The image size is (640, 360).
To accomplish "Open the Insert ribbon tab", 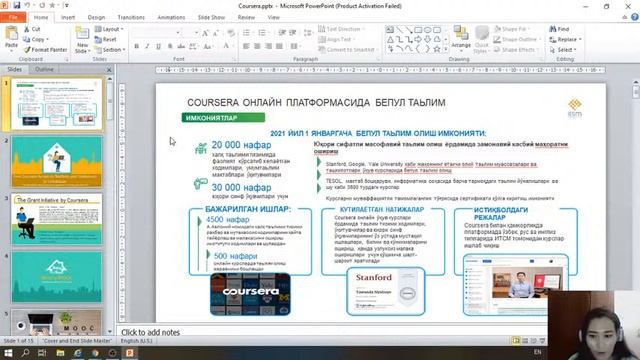I will (x=68, y=17).
